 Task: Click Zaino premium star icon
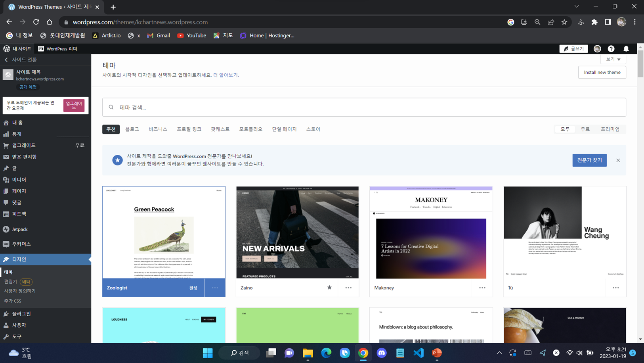pyautogui.click(x=329, y=288)
